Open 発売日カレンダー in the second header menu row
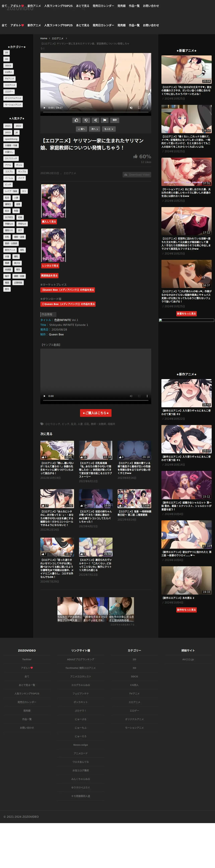215x868 pixels. (x=103, y=25)
